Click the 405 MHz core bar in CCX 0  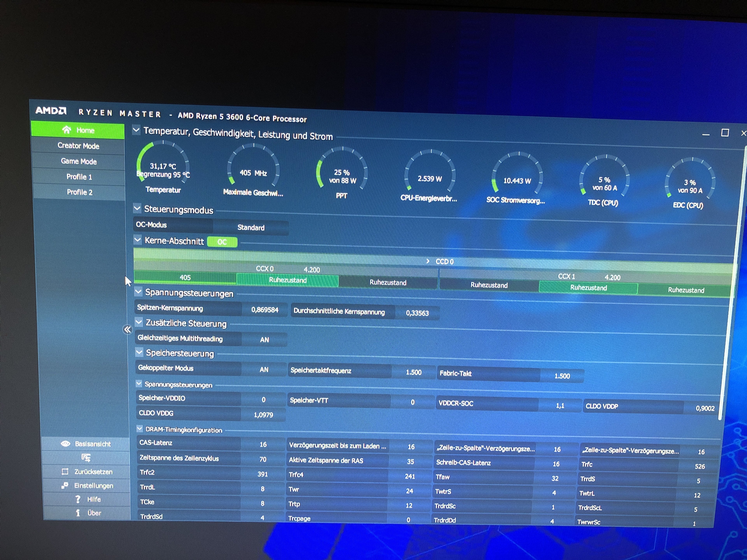(185, 277)
